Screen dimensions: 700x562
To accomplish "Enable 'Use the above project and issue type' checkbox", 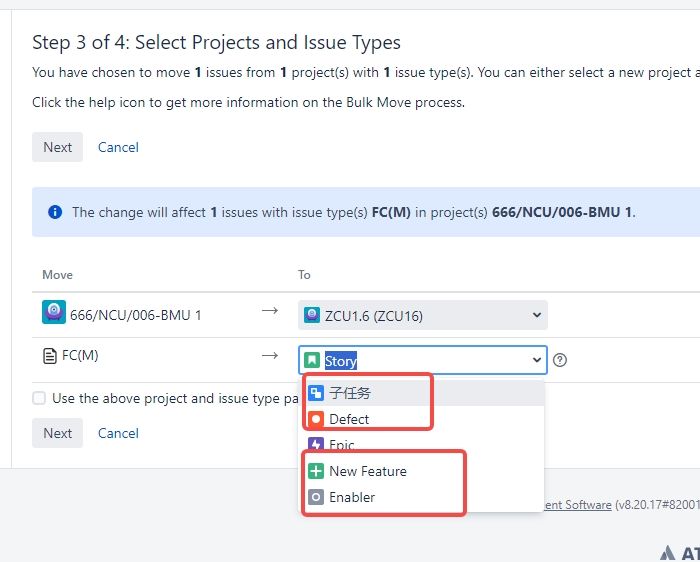I will pyautogui.click(x=39, y=398).
